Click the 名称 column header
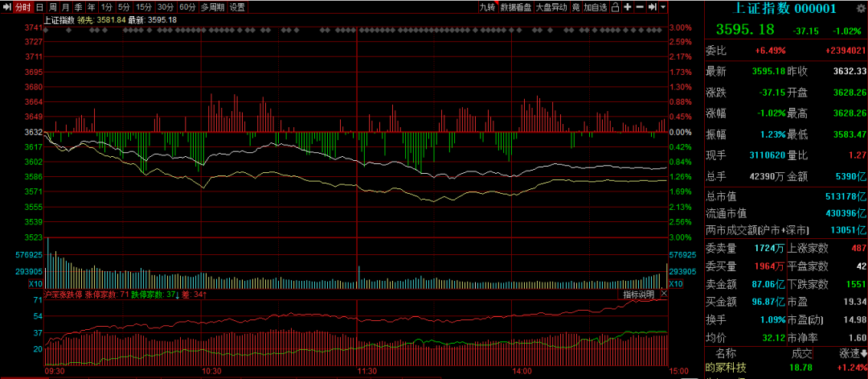Screen dimensions: 868x379 [726, 353]
